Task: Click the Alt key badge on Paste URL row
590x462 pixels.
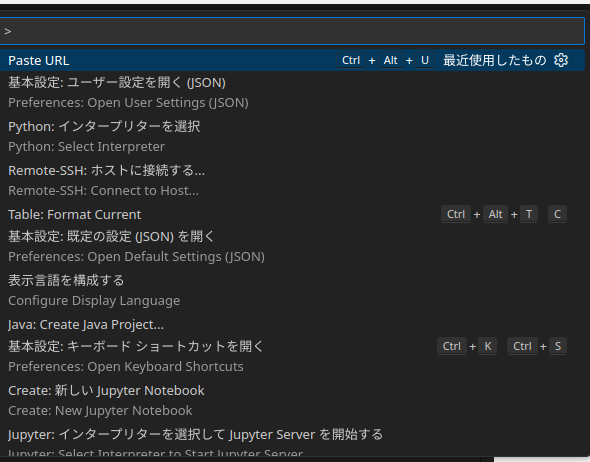Action: pyautogui.click(x=391, y=60)
